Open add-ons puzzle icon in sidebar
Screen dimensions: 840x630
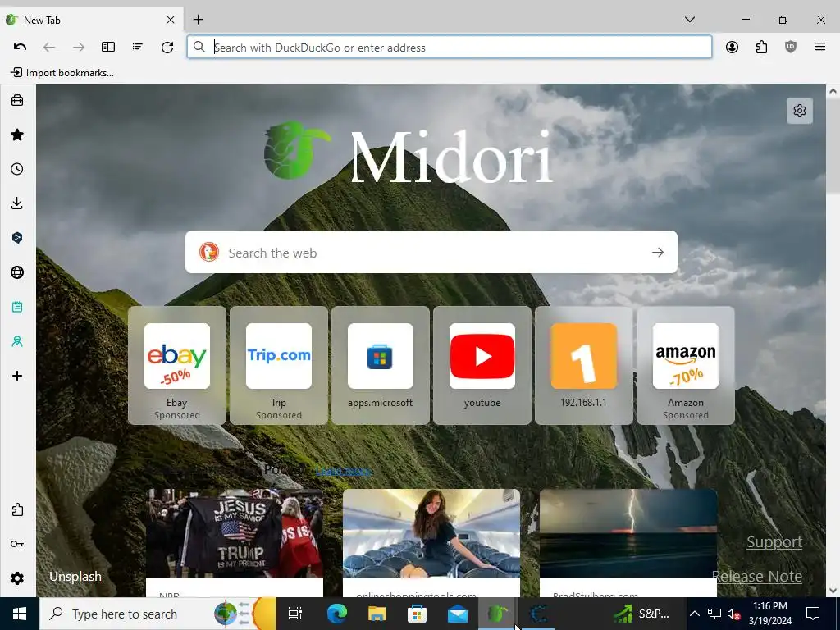coord(17,509)
